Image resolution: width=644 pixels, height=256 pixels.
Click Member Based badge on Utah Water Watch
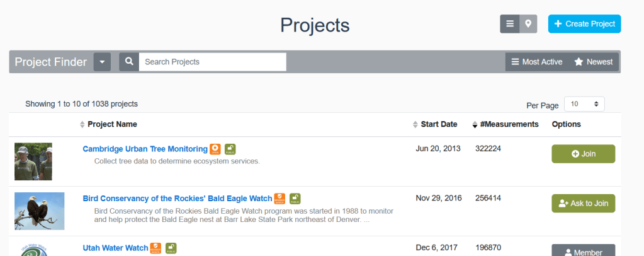[155, 248]
